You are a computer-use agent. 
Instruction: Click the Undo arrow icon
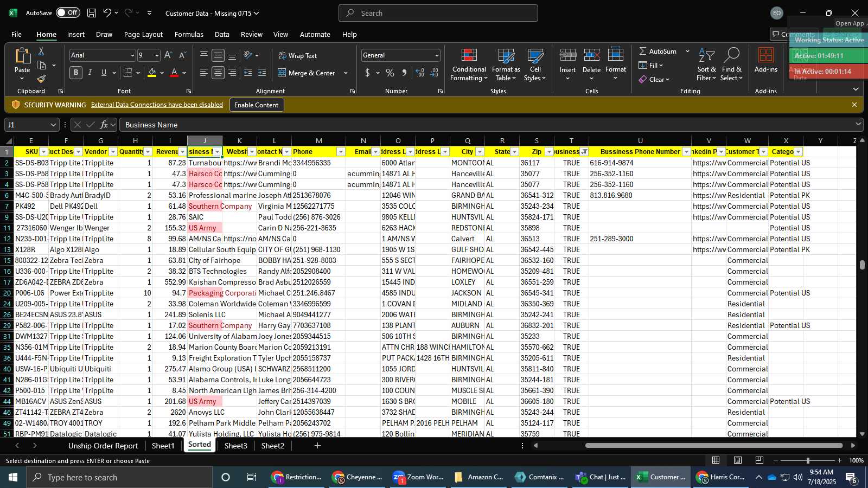pyautogui.click(x=107, y=13)
